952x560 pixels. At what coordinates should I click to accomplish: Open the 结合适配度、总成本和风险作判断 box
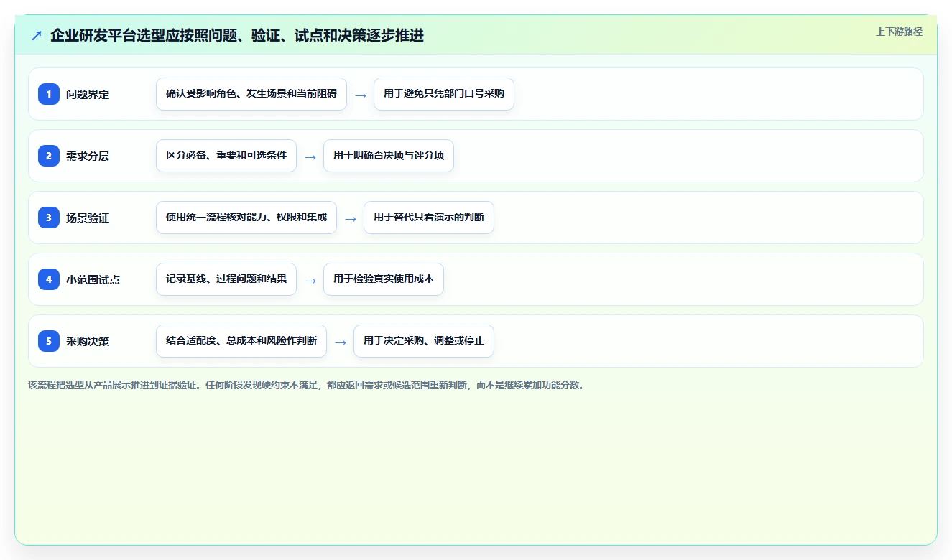click(241, 341)
